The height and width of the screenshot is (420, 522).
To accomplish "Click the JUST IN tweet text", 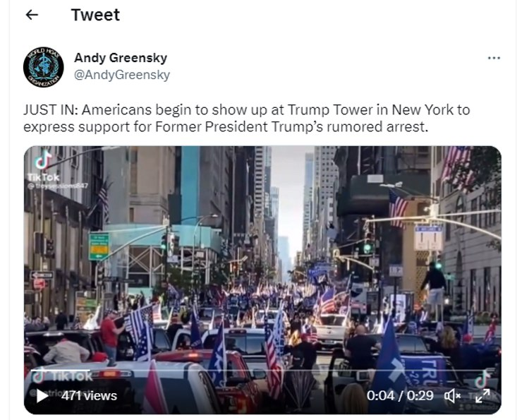I will (x=246, y=119).
